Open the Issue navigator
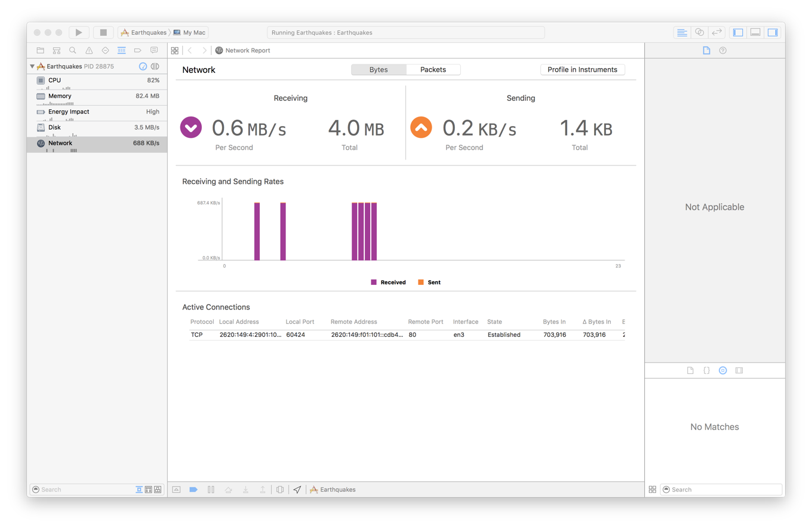The width and height of the screenshot is (812, 528). pyautogui.click(x=88, y=50)
